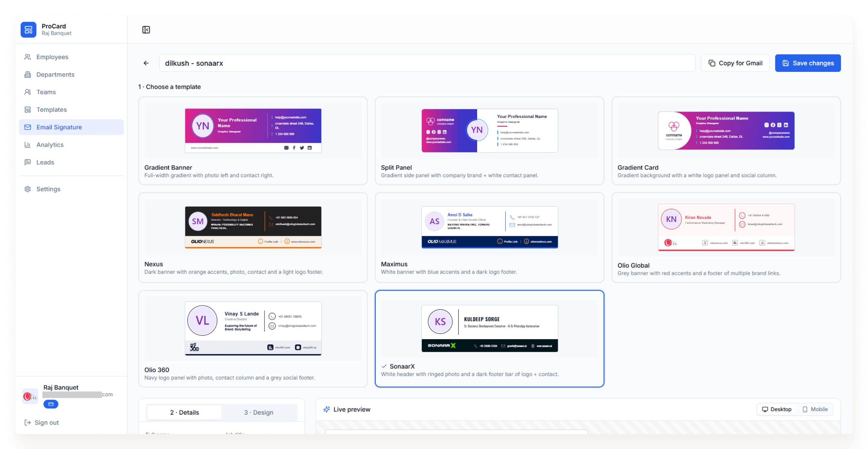
Task: Switch to the 3 · Design tab
Action: pos(259,412)
